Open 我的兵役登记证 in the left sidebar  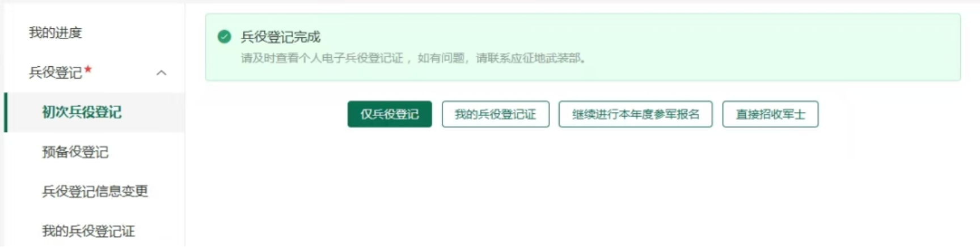tap(88, 231)
